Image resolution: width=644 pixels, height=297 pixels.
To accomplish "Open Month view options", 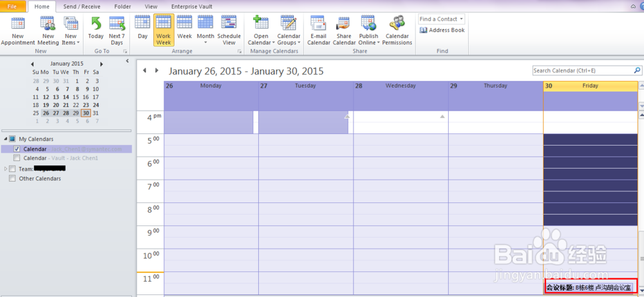I will [x=205, y=31].
